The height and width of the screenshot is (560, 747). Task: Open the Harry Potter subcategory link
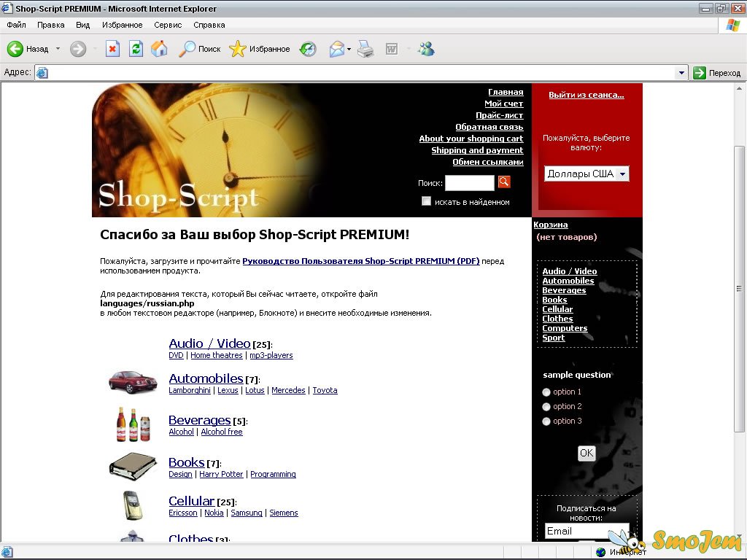coord(221,474)
